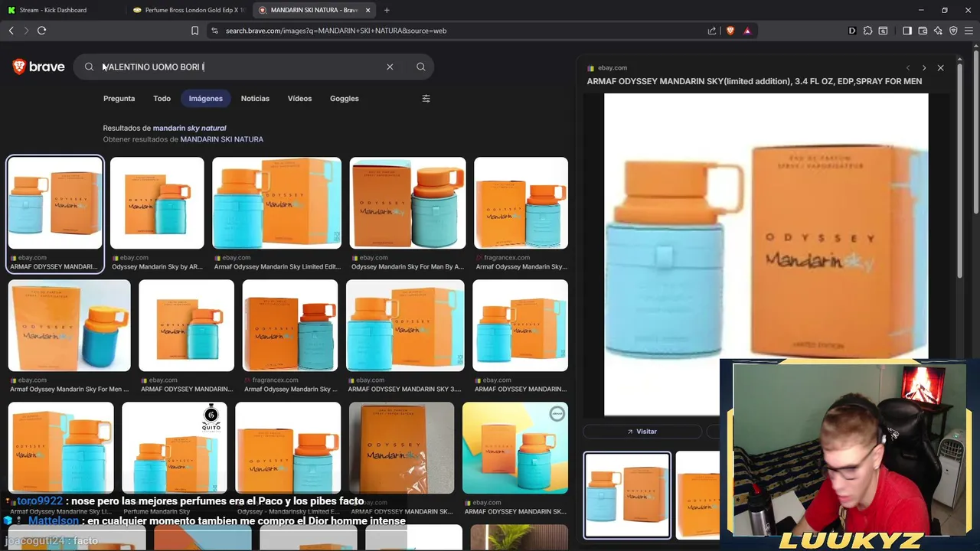Open a new browser tab
The image size is (980, 551).
[387, 10]
